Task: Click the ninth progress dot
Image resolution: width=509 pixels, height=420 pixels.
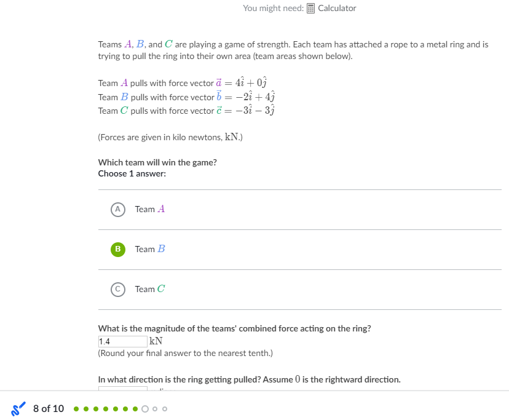Action: pyautogui.click(x=155, y=409)
